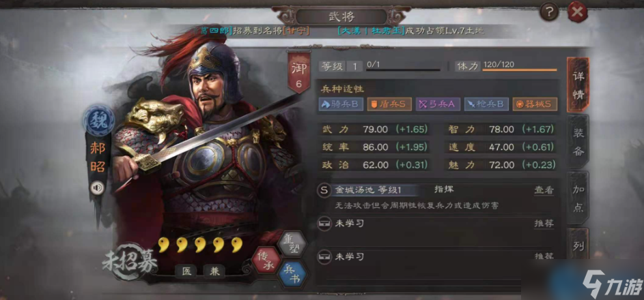Select the 骑兵B troop type badge
Viewport: 644px width, 300px height.
pos(341,104)
